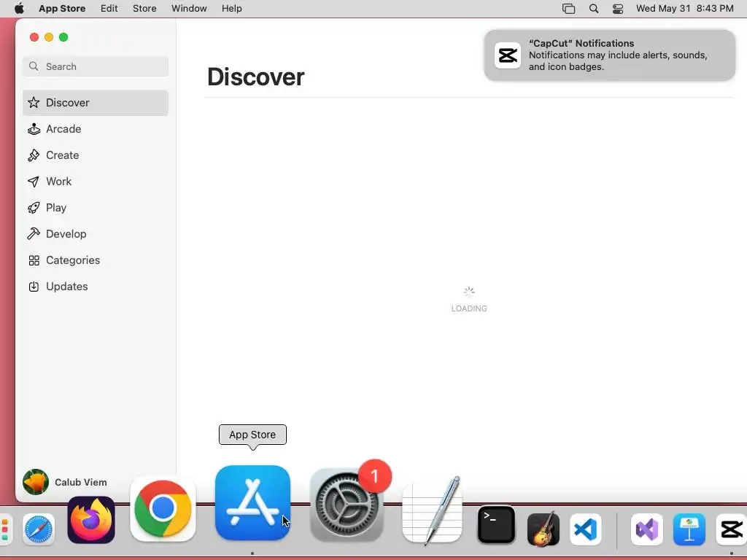This screenshot has height=560, width=747.
Task: Click the Arcade joystick icon
Action: point(34,129)
